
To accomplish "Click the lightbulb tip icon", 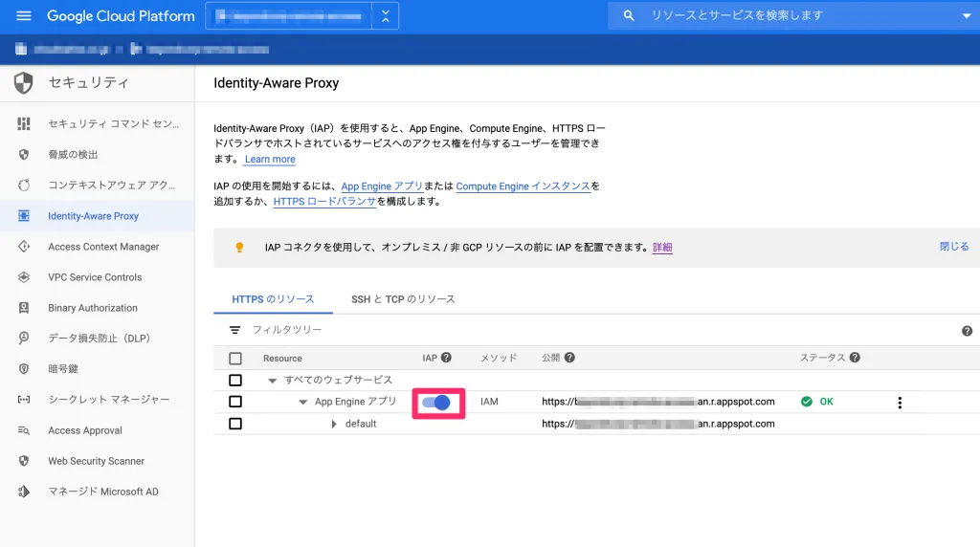I will [239, 248].
